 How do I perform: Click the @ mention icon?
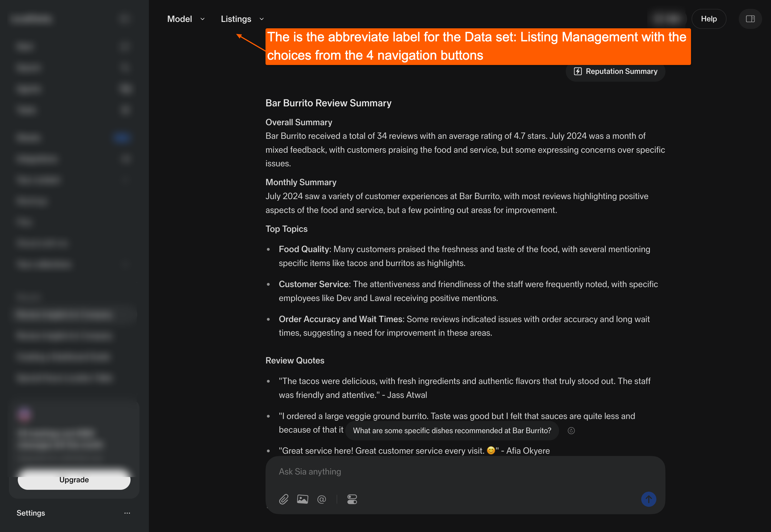point(321,499)
